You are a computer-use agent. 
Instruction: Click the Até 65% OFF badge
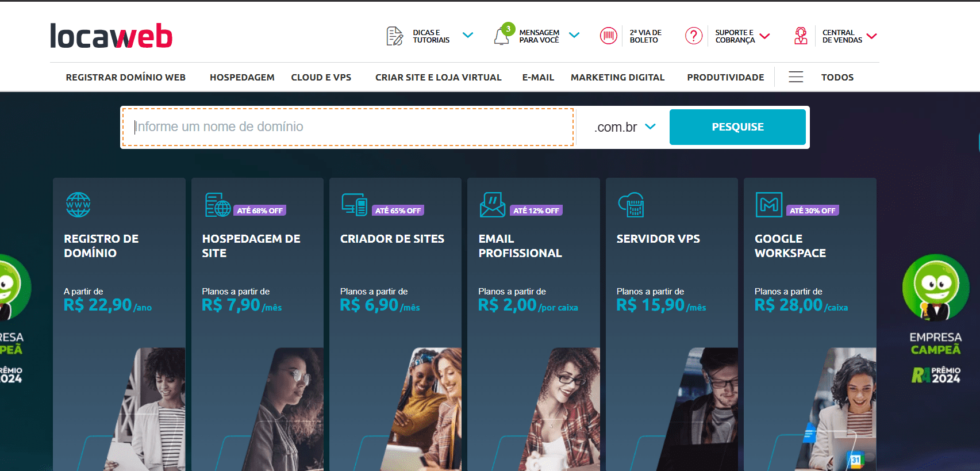click(x=398, y=210)
